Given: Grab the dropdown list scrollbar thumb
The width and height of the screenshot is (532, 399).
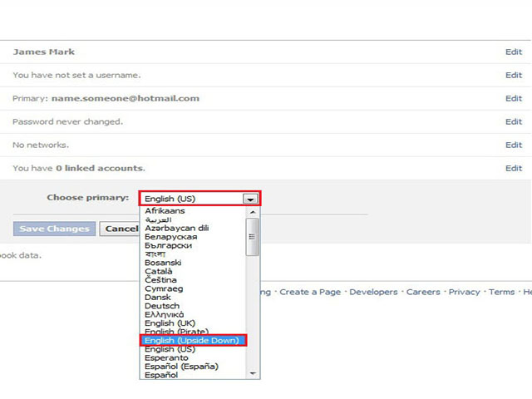Looking at the screenshot, I should pos(252,237).
